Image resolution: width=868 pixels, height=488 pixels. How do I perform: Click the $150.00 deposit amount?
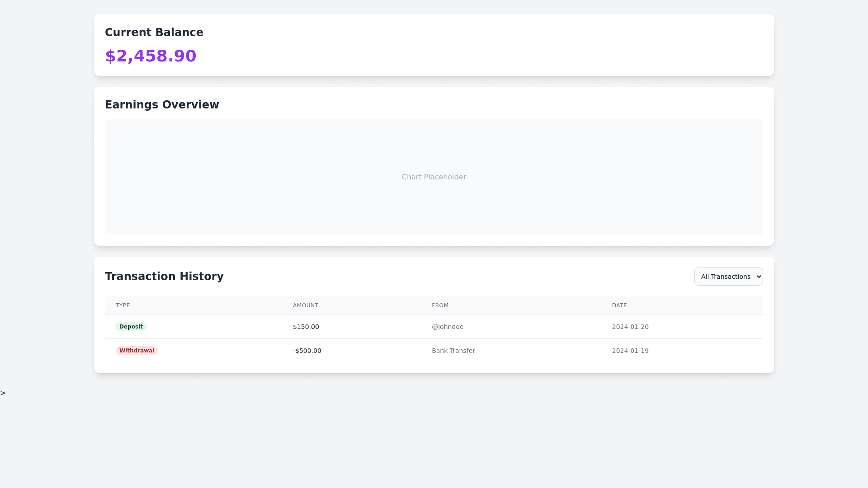coord(306,327)
